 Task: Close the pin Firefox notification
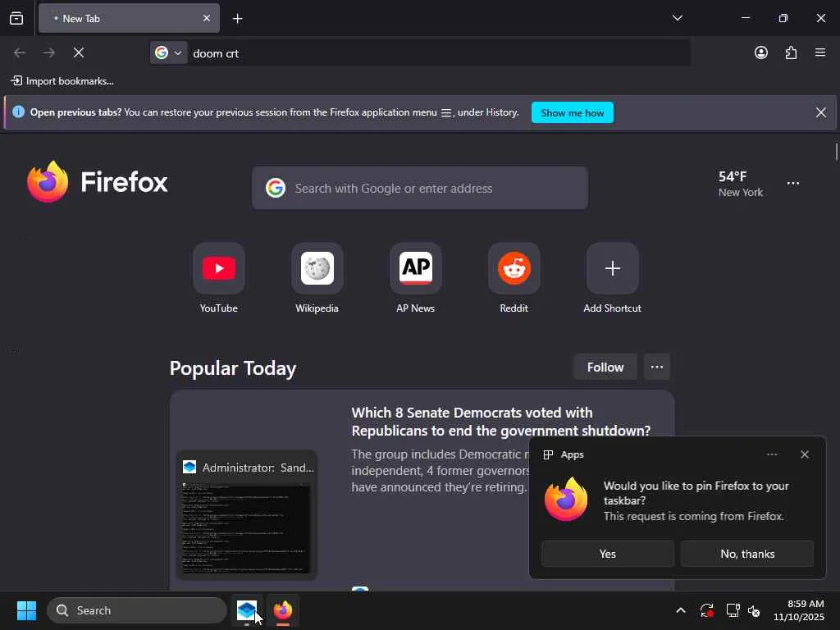[x=805, y=454]
